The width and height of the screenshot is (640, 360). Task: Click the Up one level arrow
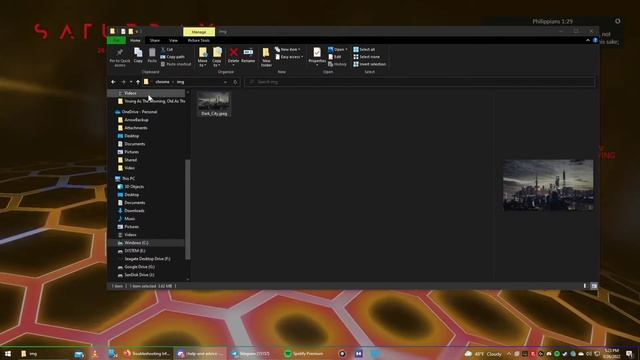click(x=138, y=82)
